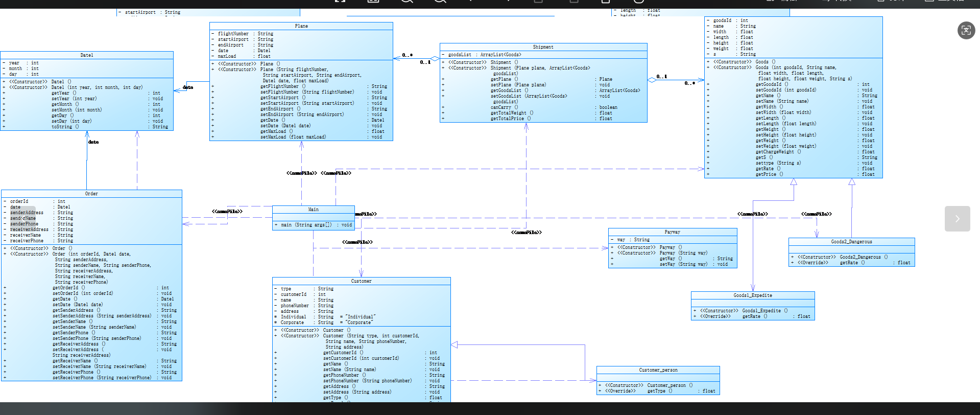980x415 pixels.
Task: Click getType () in Customer_person
Action: point(660,391)
